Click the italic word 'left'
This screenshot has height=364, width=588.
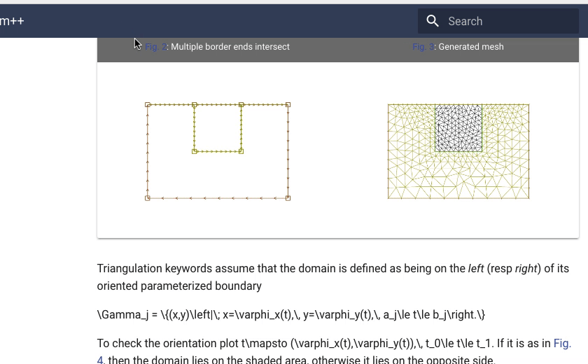coord(476,268)
